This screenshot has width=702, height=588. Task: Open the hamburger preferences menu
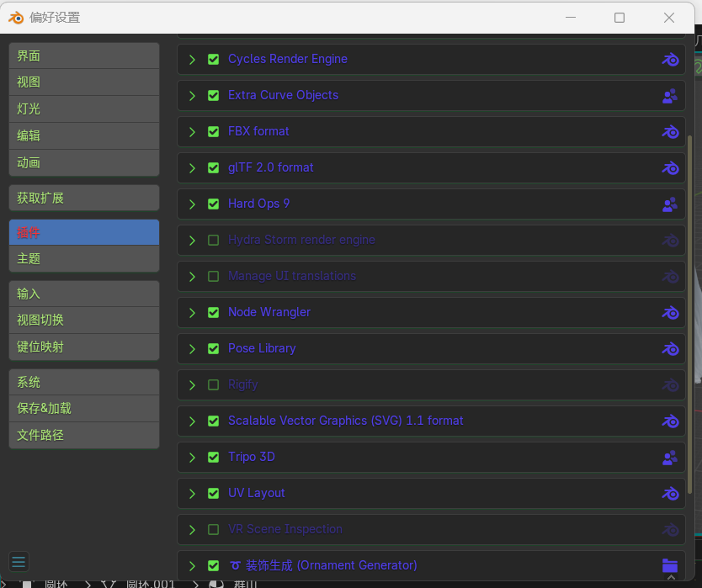[19, 562]
